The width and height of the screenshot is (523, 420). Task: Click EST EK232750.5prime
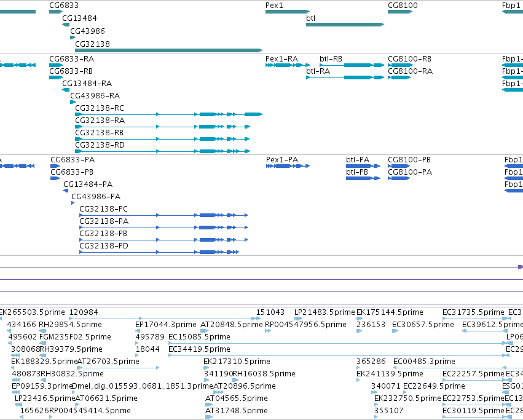407,398
